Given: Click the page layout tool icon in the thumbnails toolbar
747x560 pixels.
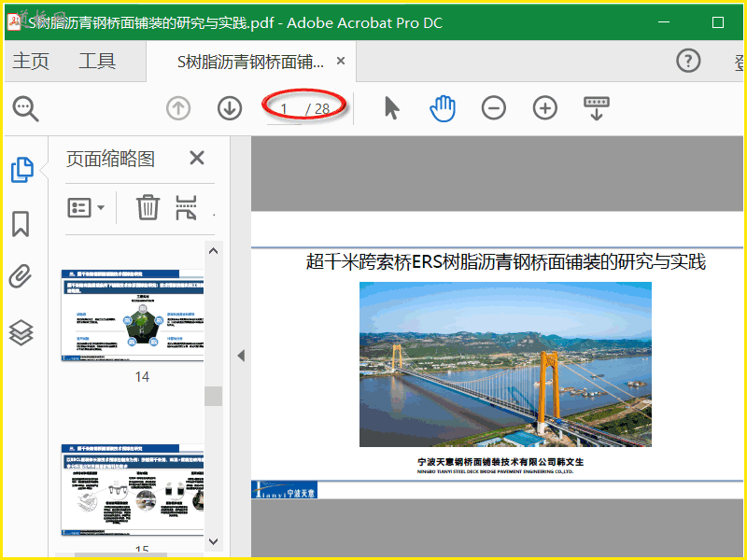Looking at the screenshot, I should pos(186,207).
